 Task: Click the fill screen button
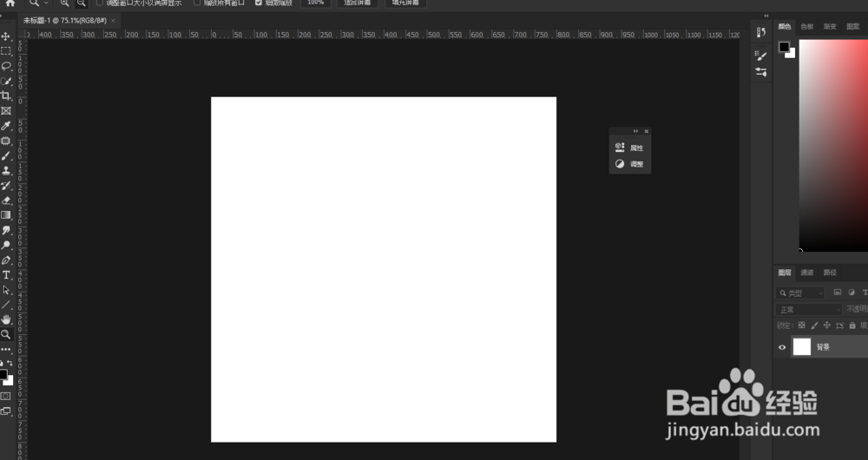click(x=405, y=3)
